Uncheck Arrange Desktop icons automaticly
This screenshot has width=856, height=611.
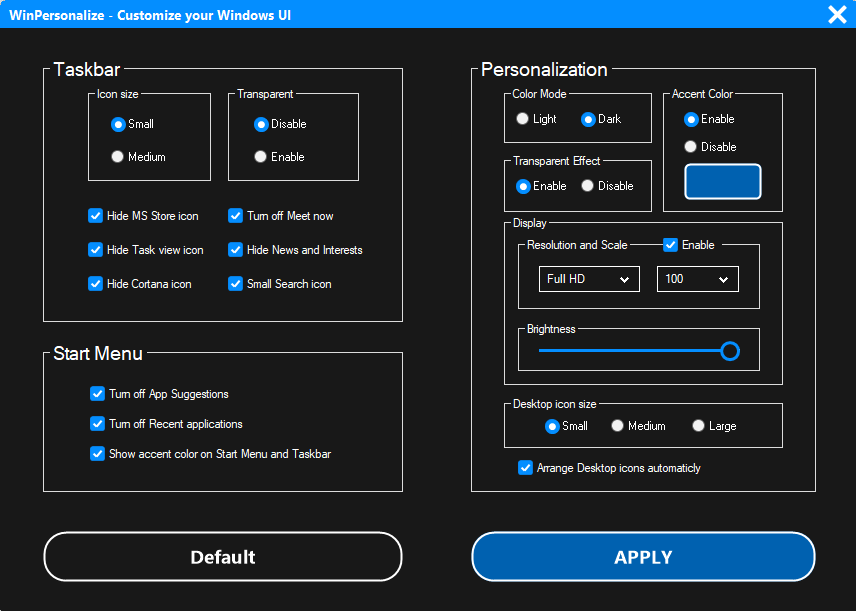[x=525, y=467]
